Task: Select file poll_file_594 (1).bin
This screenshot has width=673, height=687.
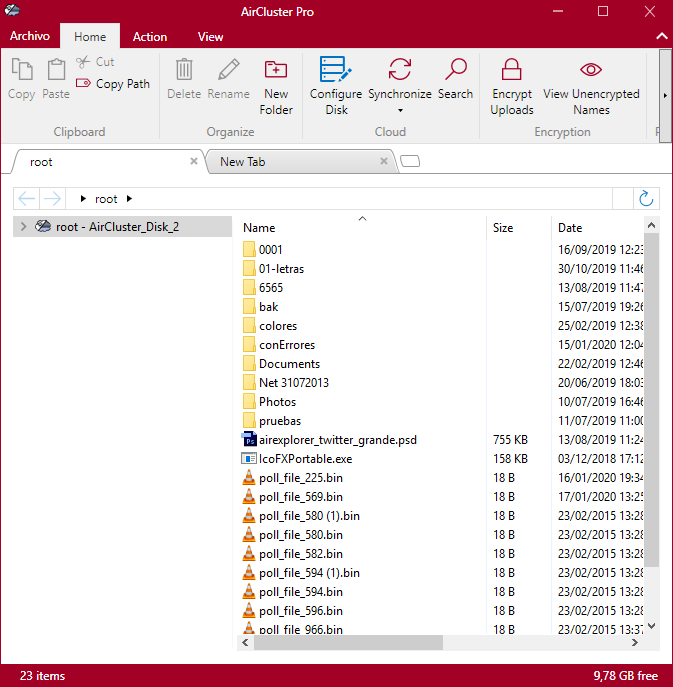Action: [x=309, y=573]
